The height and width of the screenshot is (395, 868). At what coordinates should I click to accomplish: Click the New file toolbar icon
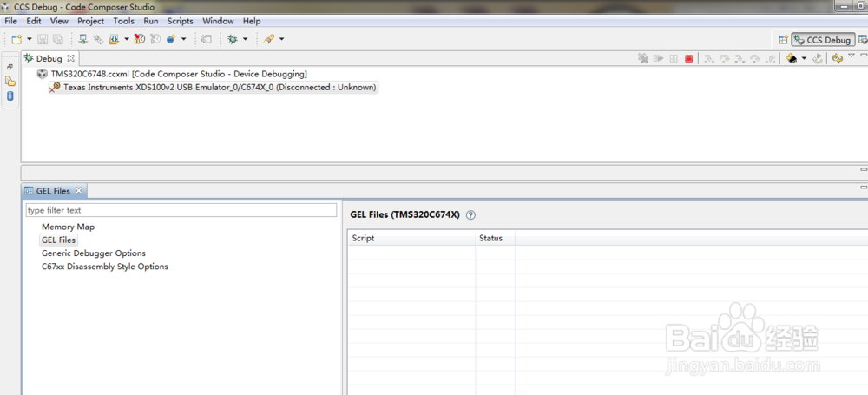click(x=17, y=39)
